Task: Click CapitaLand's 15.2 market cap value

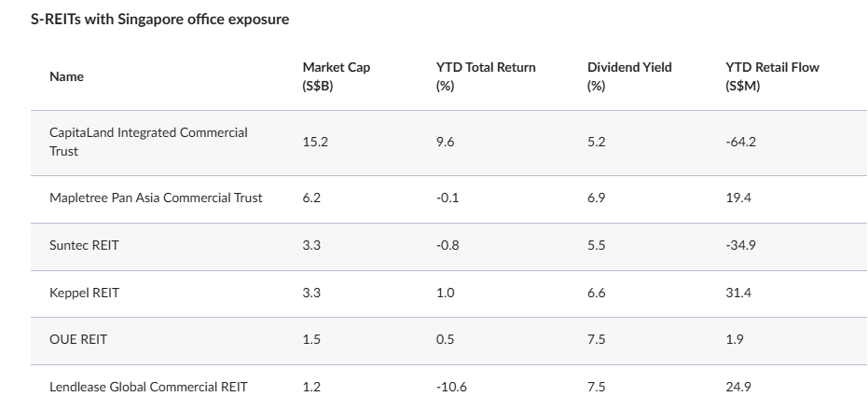Action: click(314, 142)
